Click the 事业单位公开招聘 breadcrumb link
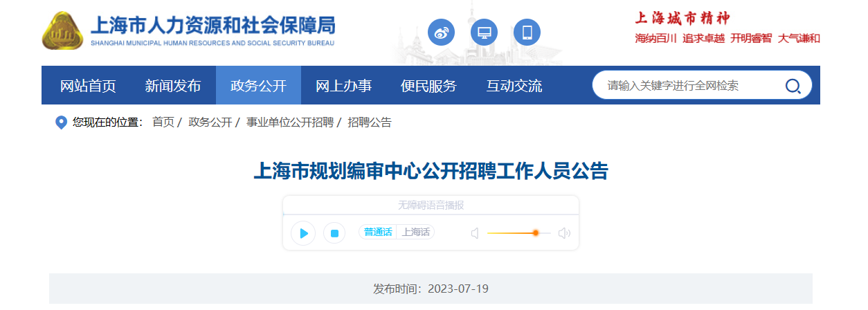This screenshot has height=310, width=868. coord(290,122)
